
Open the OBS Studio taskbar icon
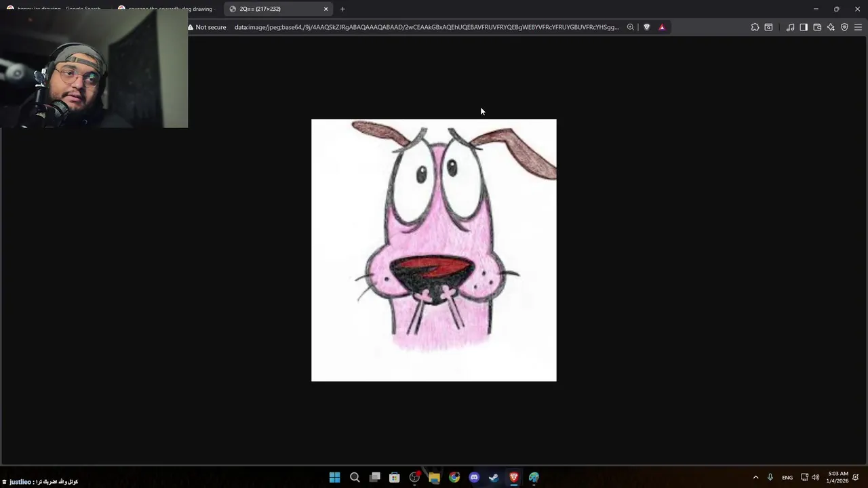pyautogui.click(x=414, y=477)
